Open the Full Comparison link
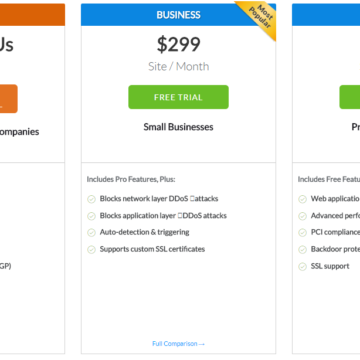The height and width of the screenshot is (360, 360). tap(178, 344)
